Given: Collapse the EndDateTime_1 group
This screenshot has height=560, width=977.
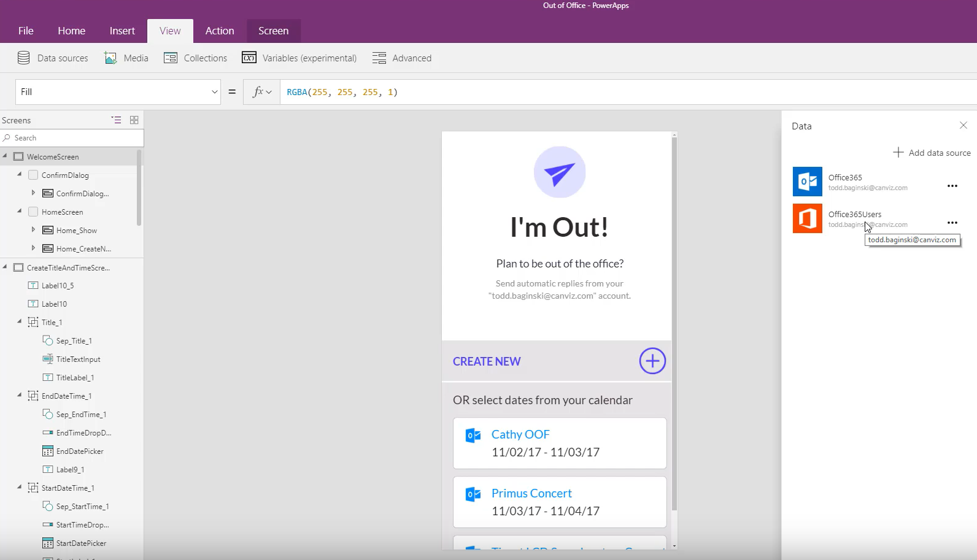Looking at the screenshot, I should [19, 395].
